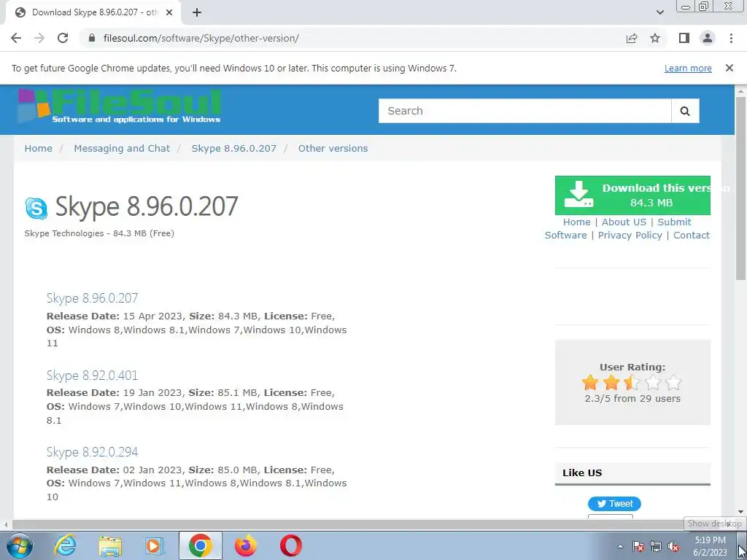This screenshot has height=560, width=747.
Task: Go back to the previous page
Action: click(x=16, y=38)
